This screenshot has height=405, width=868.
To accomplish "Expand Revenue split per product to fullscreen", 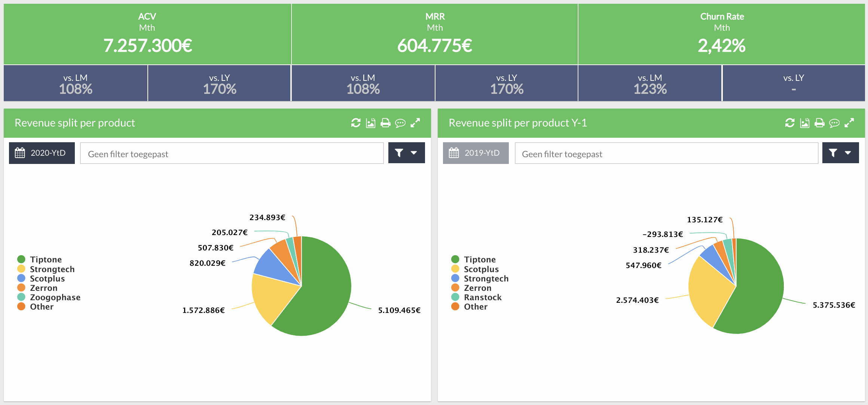I will coord(415,123).
